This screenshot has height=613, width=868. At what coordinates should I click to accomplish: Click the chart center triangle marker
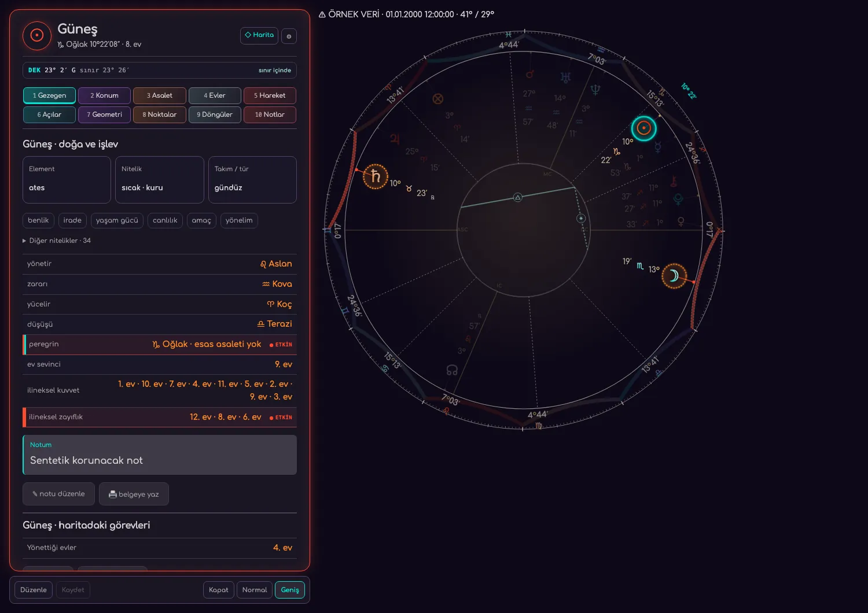[518, 198]
